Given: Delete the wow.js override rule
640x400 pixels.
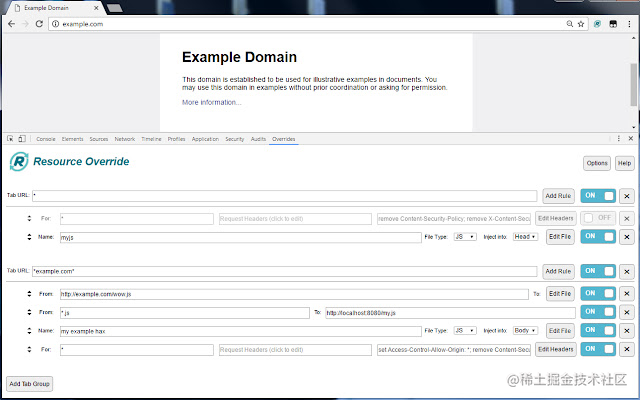Looking at the screenshot, I should point(627,293).
